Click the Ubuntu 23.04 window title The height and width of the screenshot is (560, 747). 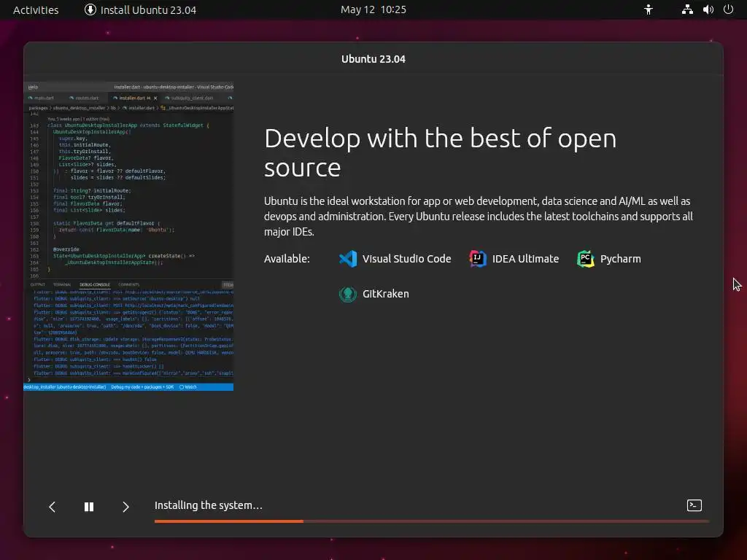(373, 59)
